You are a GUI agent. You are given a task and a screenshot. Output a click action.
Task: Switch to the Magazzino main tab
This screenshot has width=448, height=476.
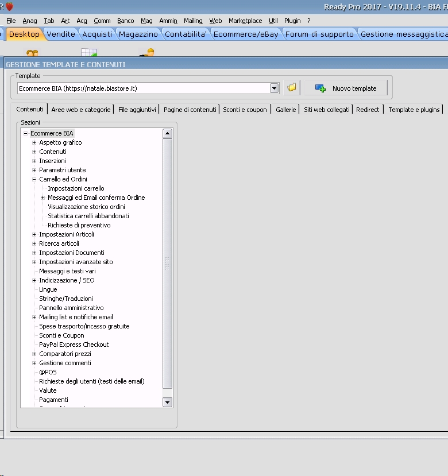coord(138,34)
